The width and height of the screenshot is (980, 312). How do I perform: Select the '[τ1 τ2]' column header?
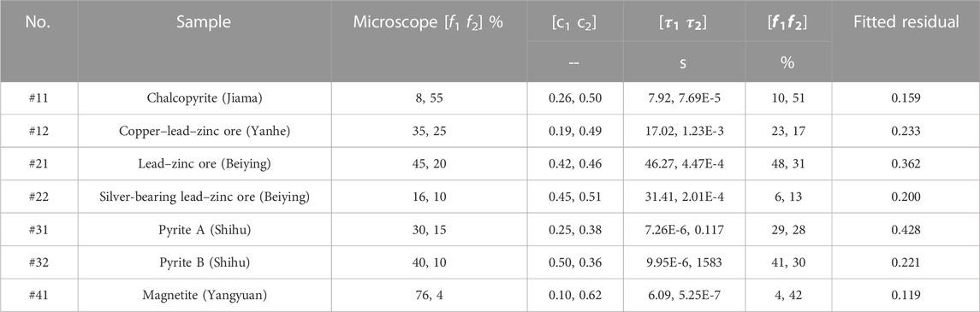(x=685, y=22)
